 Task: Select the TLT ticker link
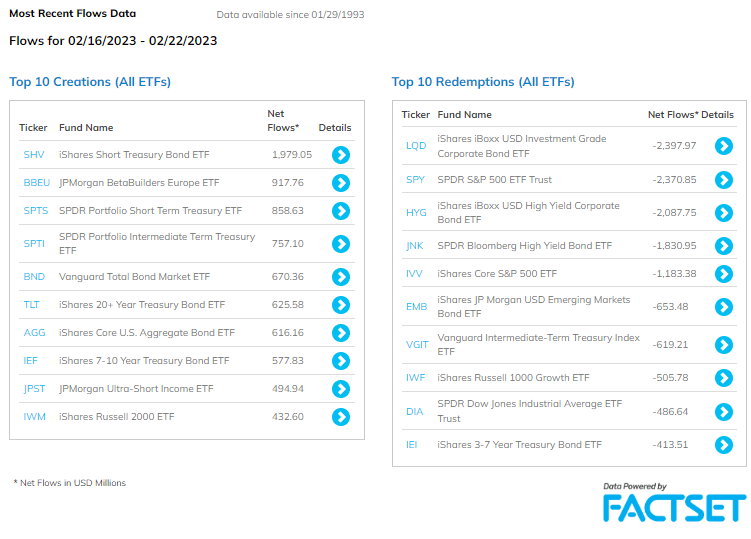point(32,305)
